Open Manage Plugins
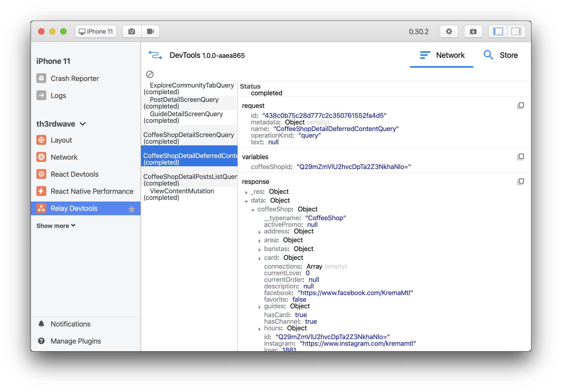 76,341
